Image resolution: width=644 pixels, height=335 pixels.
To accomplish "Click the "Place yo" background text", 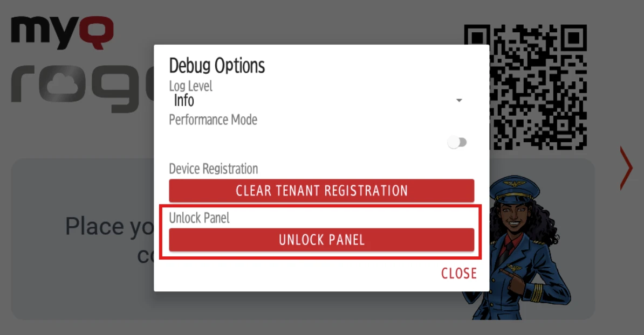I will coord(108,226).
